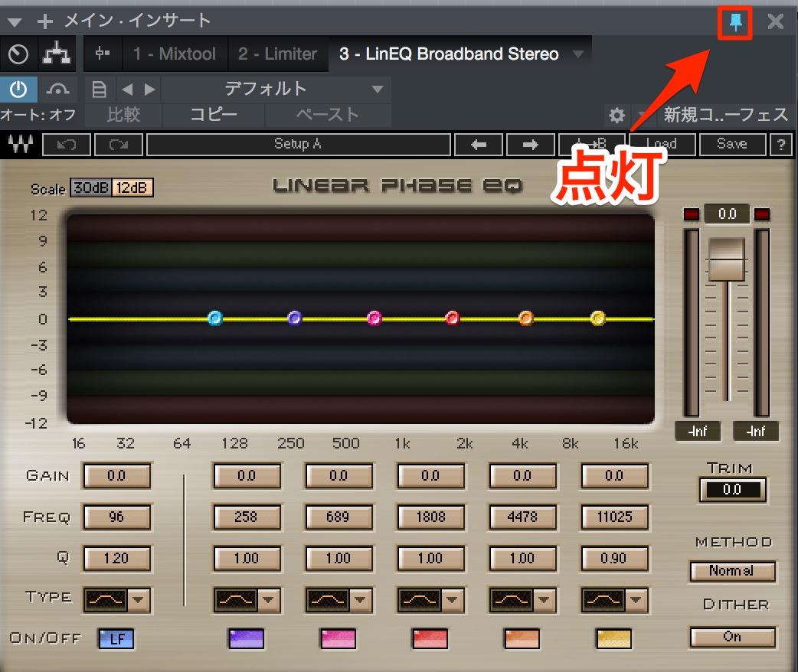The height and width of the screenshot is (672, 798).
Task: Select the 30dB scale option
Action: [x=90, y=188]
